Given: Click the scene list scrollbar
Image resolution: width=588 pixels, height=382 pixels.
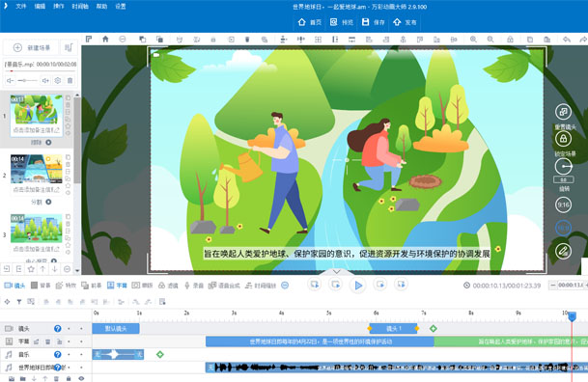Looking at the screenshot, I should coord(77,141).
